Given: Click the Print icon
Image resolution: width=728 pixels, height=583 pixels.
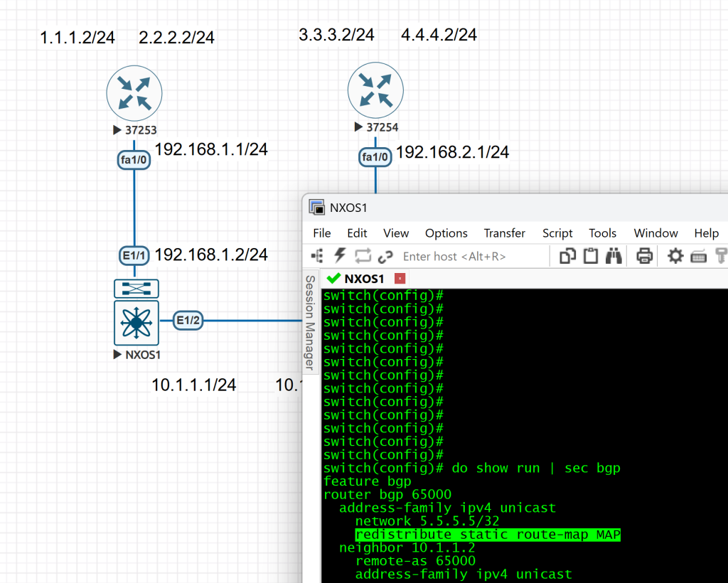Looking at the screenshot, I should [x=644, y=256].
